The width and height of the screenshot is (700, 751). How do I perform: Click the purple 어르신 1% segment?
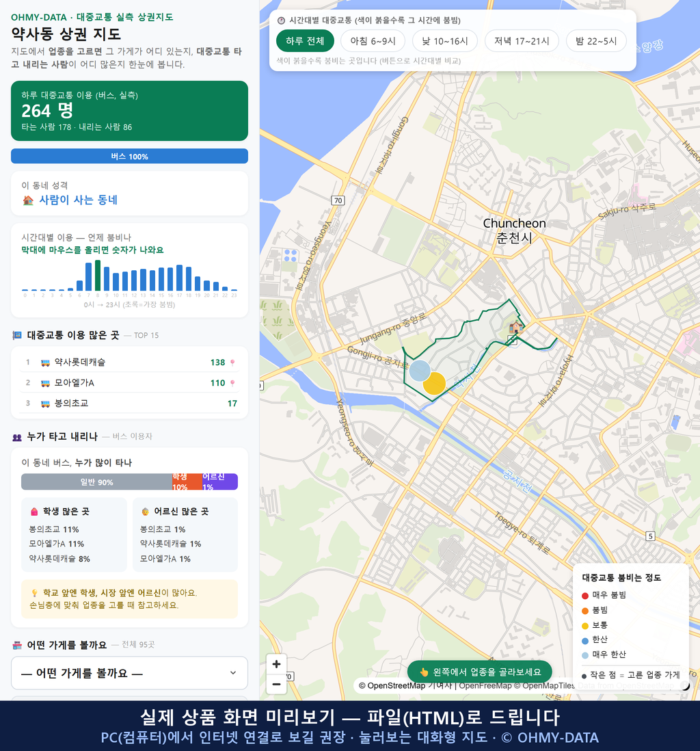(219, 482)
